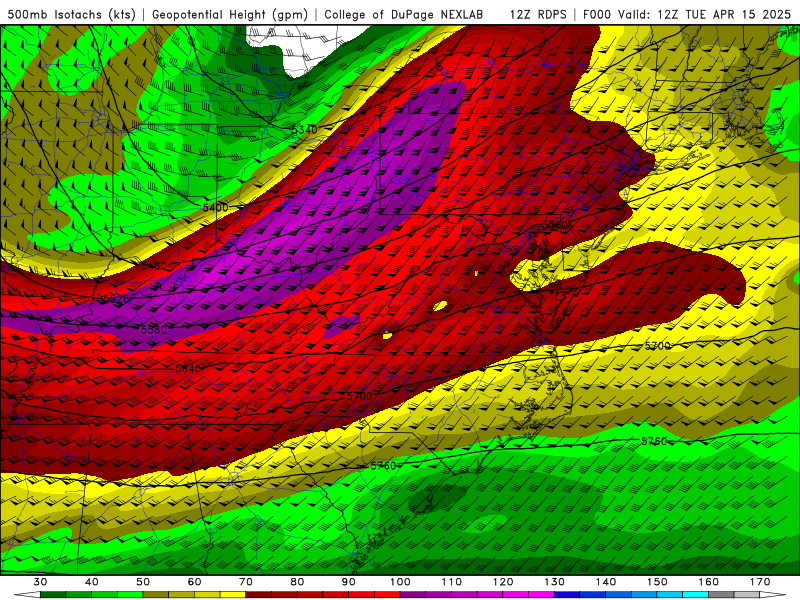The image size is (800, 600).
Task: Click the 5700 label on the yellow shading
Action: tap(658, 346)
